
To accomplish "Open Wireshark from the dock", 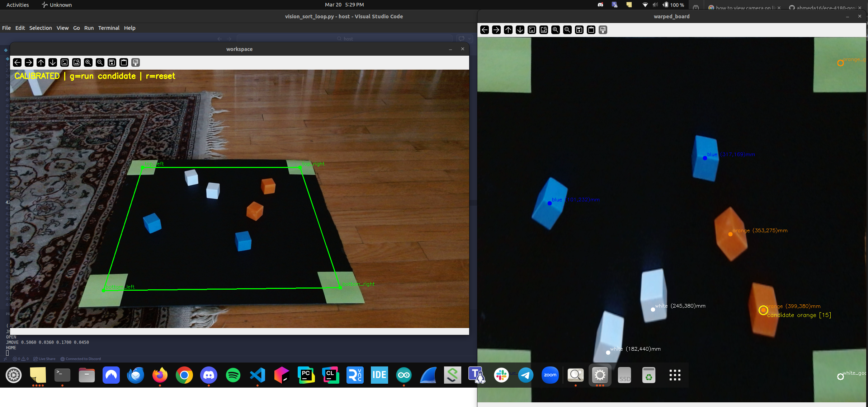I will click(x=428, y=375).
